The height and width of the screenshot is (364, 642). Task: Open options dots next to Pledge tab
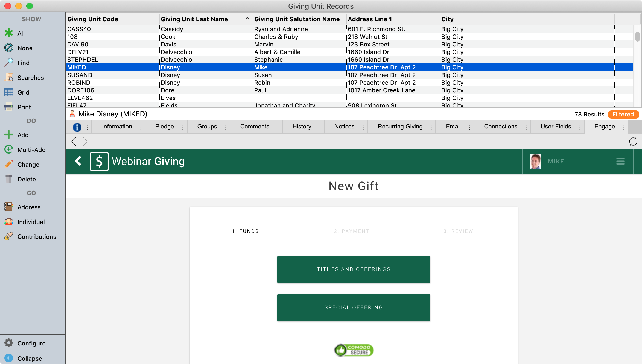click(x=183, y=127)
